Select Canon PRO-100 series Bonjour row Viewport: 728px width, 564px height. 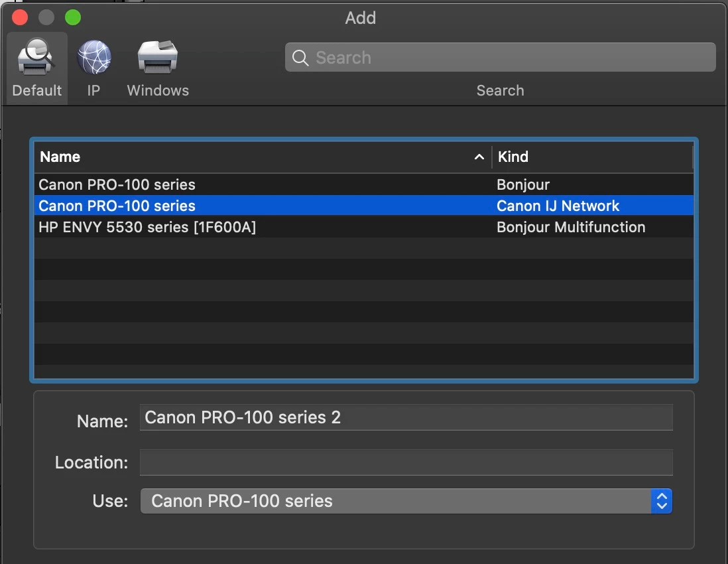pyautogui.click(x=364, y=184)
